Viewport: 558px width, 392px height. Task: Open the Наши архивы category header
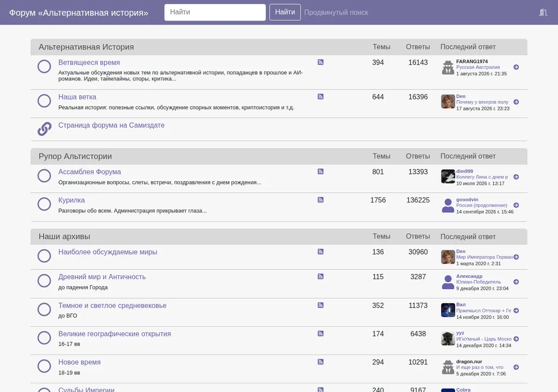pos(65,236)
